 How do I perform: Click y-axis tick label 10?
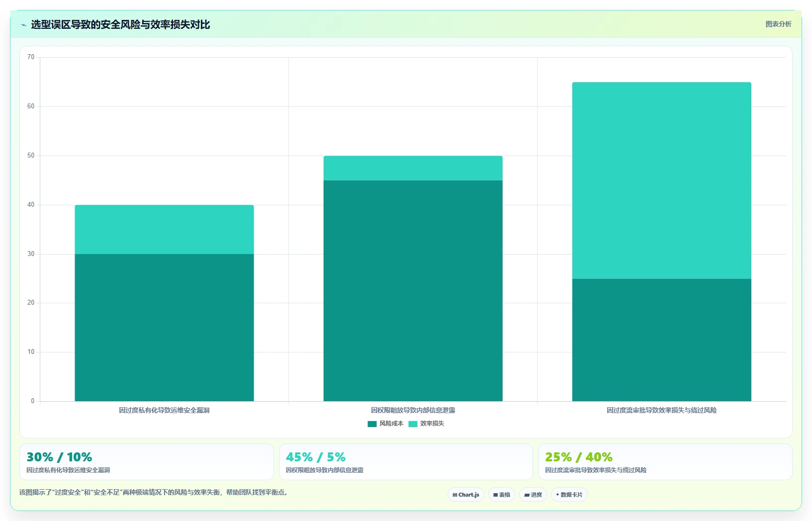tap(31, 352)
